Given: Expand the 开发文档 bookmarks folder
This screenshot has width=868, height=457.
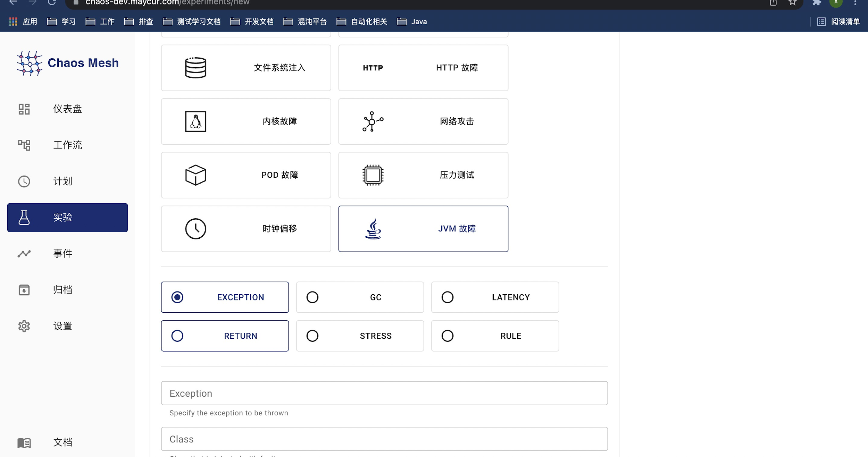Looking at the screenshot, I should coord(252,22).
